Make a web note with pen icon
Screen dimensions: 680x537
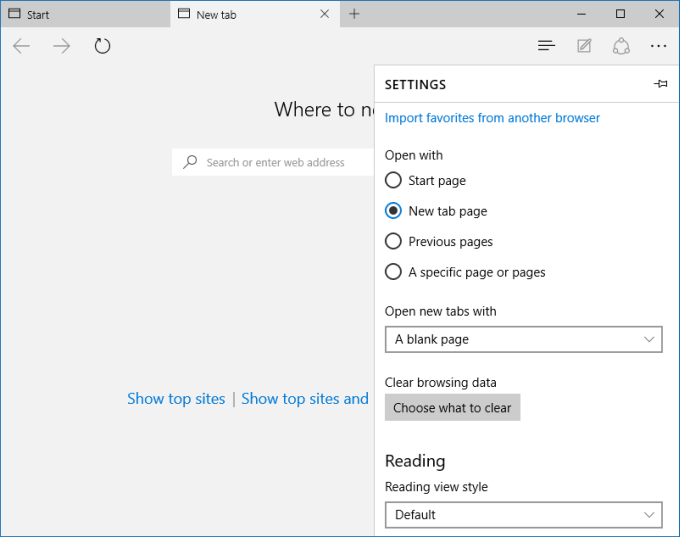coord(584,46)
